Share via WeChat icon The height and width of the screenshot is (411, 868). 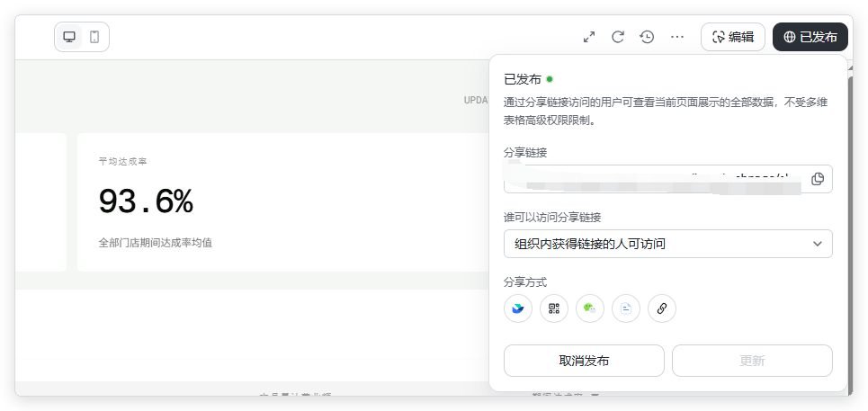click(590, 308)
